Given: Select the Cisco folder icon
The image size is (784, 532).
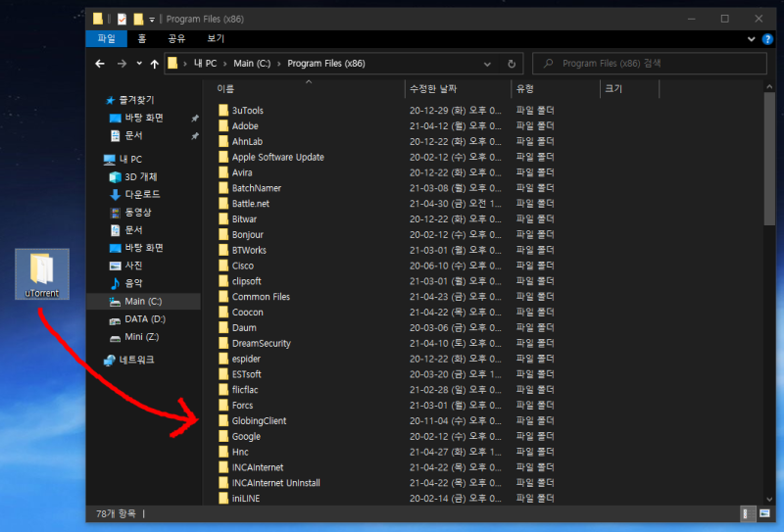Looking at the screenshot, I should tap(223, 265).
